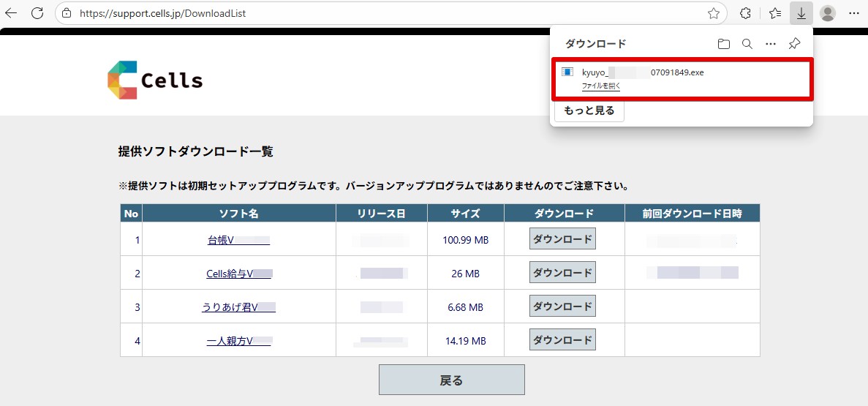Open the Cells給与V software link
The height and width of the screenshot is (406, 868).
coord(239,274)
